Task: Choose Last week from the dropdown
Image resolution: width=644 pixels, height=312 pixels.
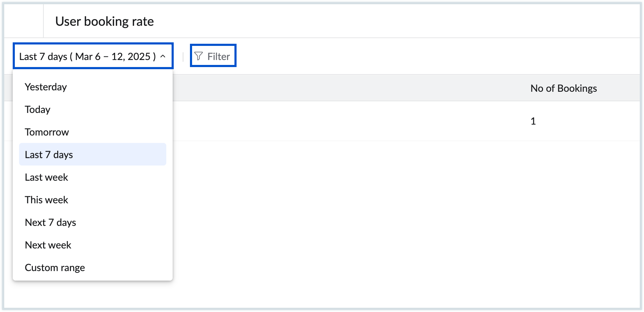Action: point(46,177)
